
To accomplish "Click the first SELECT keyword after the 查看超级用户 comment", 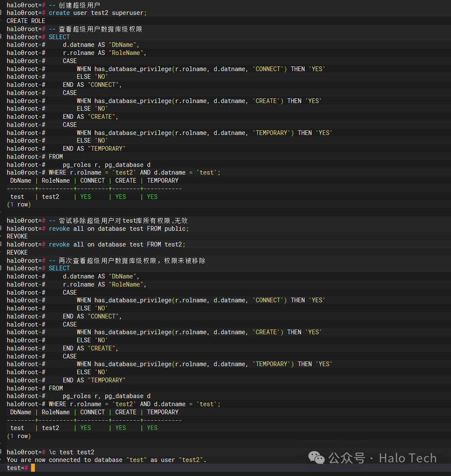I will (x=59, y=37).
